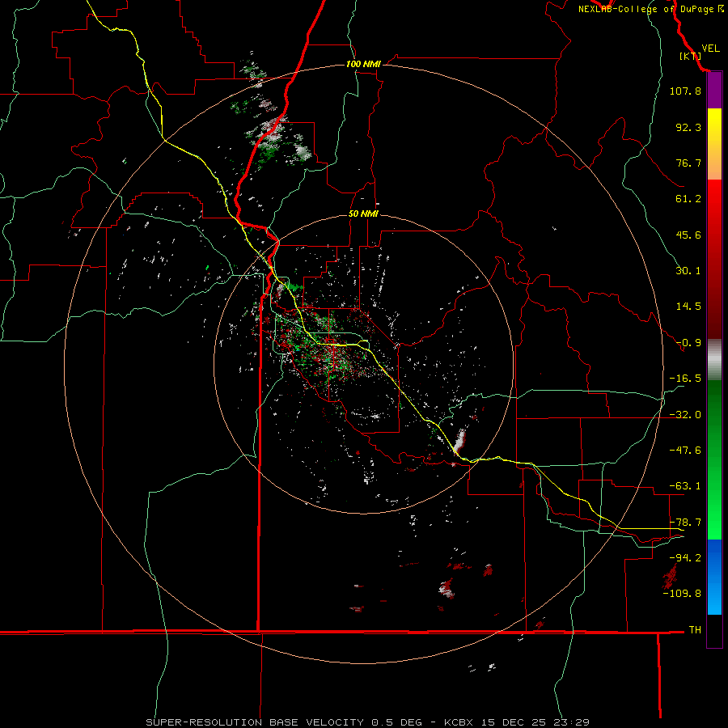The width and height of the screenshot is (728, 728).
Task: Click the TH label beside color bar
Action: coord(695,629)
